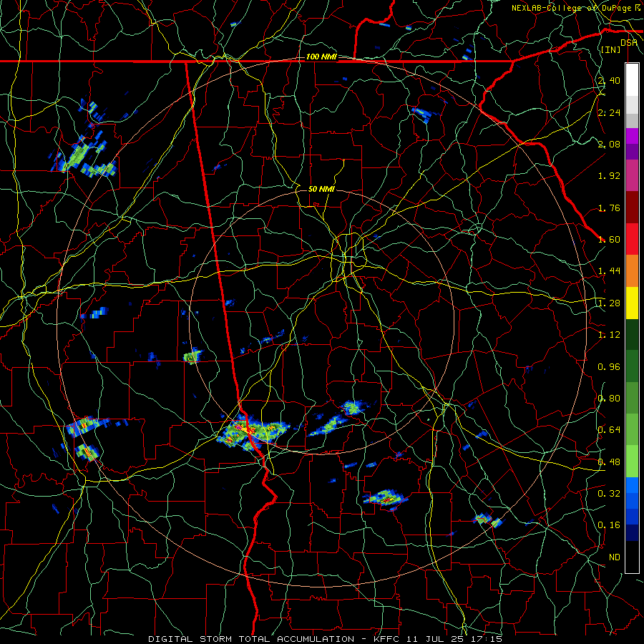Click the 'NEXLAB-College of DuPage' credit text
The image size is (644, 644).
(571, 8)
